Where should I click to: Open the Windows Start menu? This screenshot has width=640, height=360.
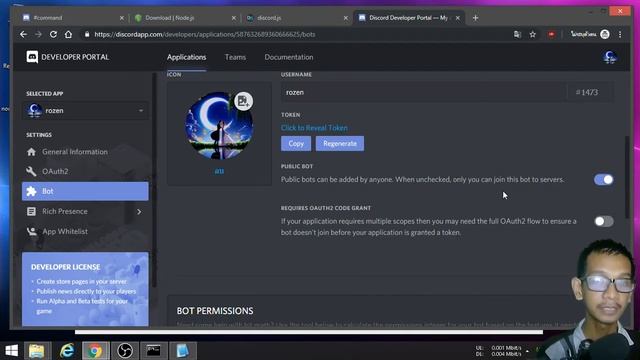[11, 351]
